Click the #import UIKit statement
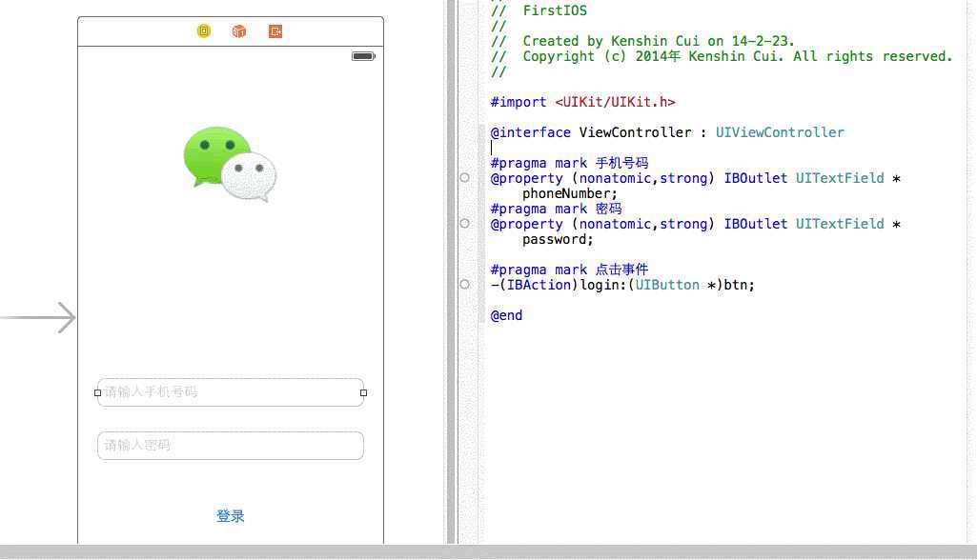 tap(581, 102)
